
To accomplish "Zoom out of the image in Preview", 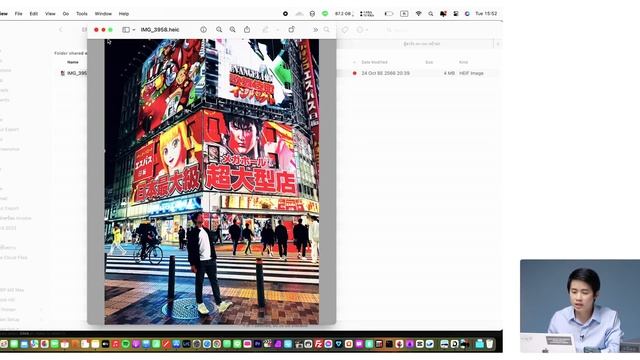I will point(219,29).
